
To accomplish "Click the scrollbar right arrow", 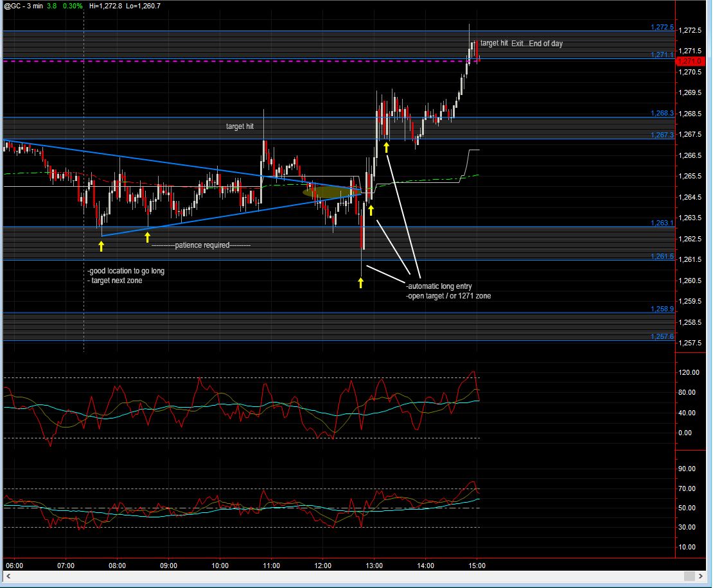I will (x=701, y=576).
